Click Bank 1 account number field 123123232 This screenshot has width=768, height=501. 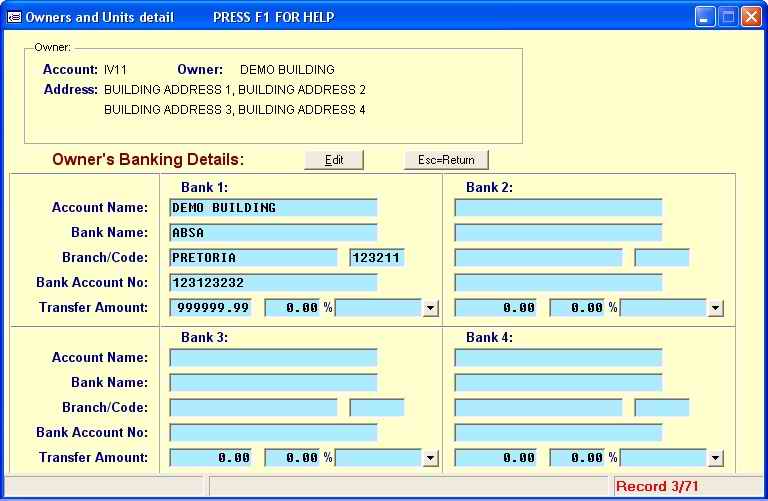click(273, 283)
